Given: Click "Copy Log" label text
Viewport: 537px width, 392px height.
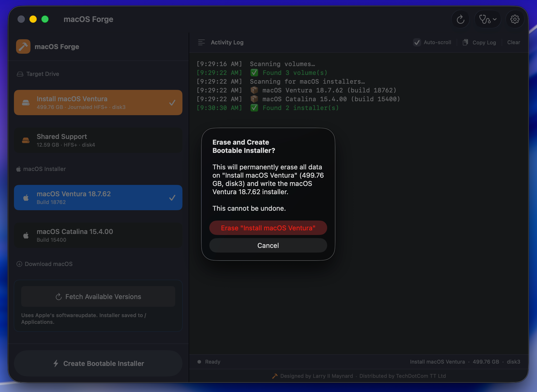Looking at the screenshot, I should [484, 43].
